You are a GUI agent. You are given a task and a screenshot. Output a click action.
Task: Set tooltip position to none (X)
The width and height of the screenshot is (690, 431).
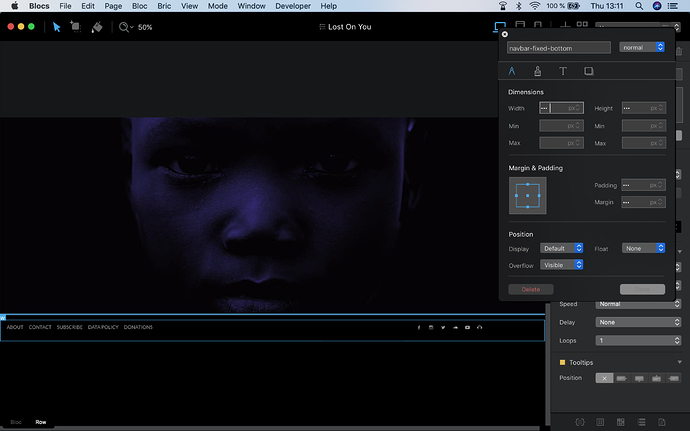coord(604,378)
